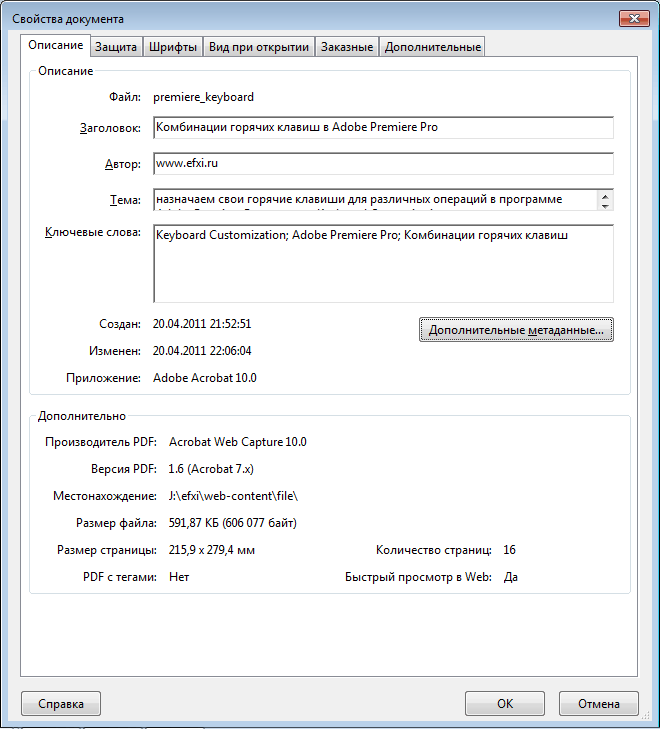Click the file name premiere_keyboard
The height and width of the screenshot is (729, 660).
click(204, 97)
